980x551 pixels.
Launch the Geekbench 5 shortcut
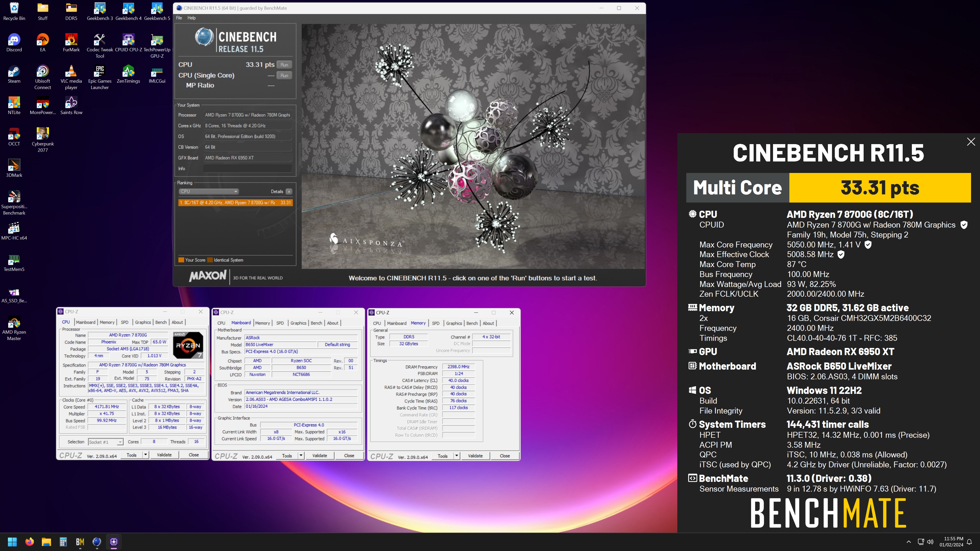pos(157,11)
